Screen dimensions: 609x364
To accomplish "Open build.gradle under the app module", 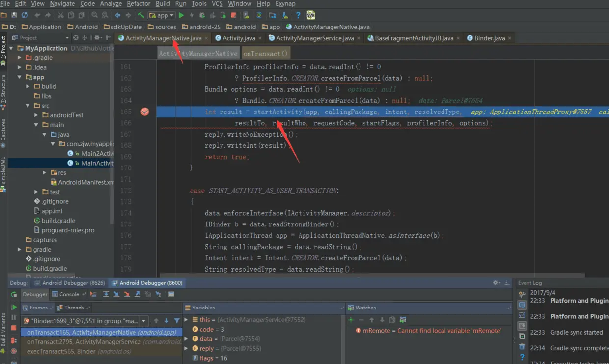I will coord(58,221).
